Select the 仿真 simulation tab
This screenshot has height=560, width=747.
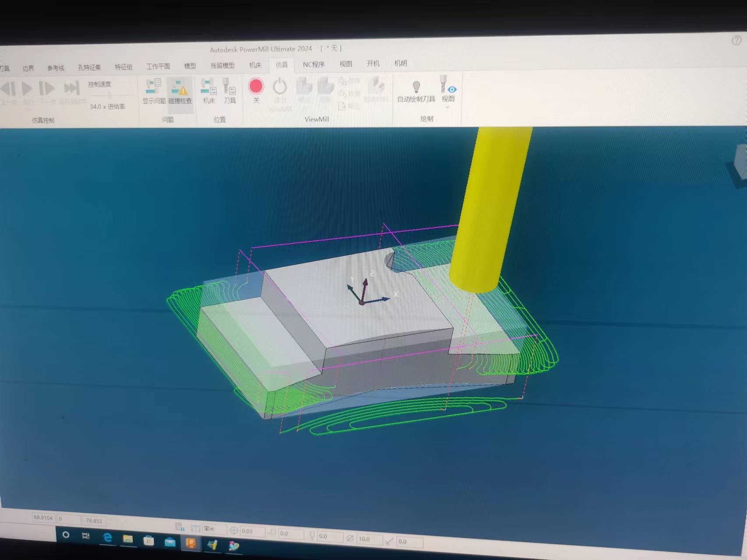[282, 65]
